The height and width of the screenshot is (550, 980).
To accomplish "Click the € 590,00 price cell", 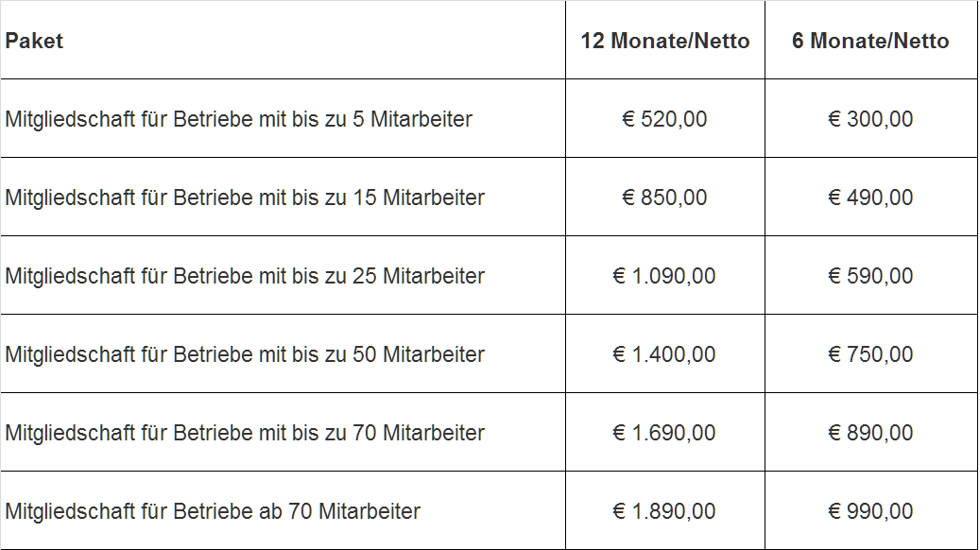I will tap(870, 276).
